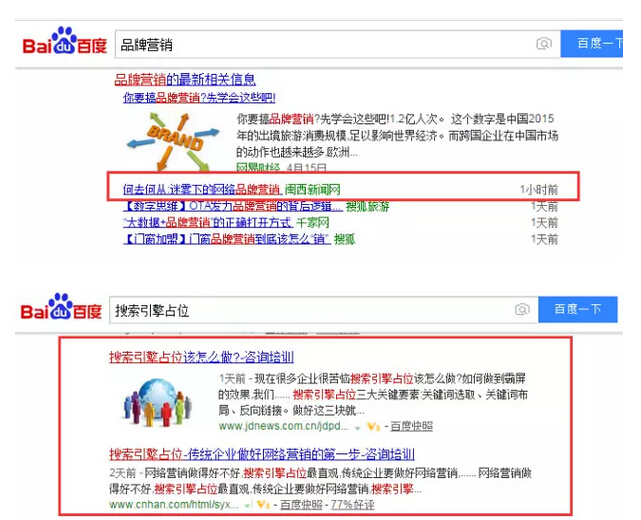This screenshot has width=641, height=520.
Task: Open 品牌营销的最新相关信息 heading link
Action: pyautogui.click(x=185, y=79)
